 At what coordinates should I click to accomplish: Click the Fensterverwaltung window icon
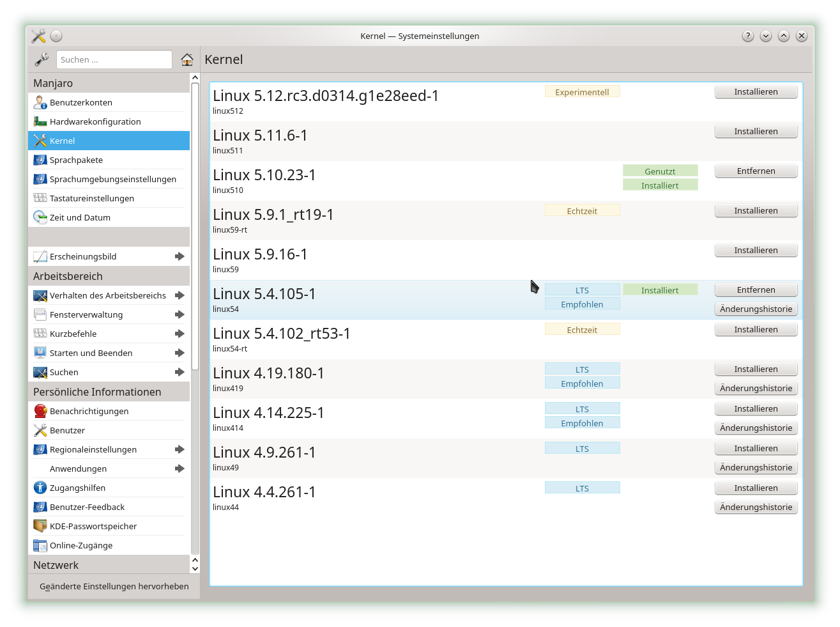pyautogui.click(x=40, y=314)
